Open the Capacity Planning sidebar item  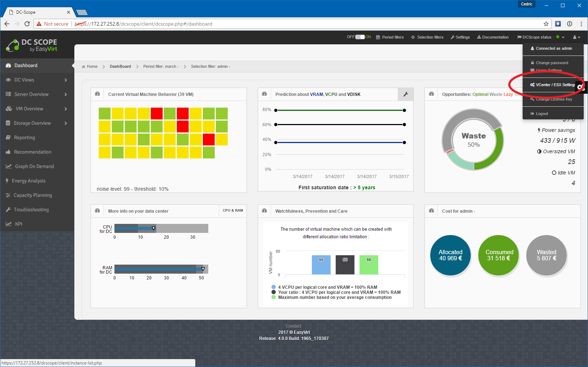[33, 195]
